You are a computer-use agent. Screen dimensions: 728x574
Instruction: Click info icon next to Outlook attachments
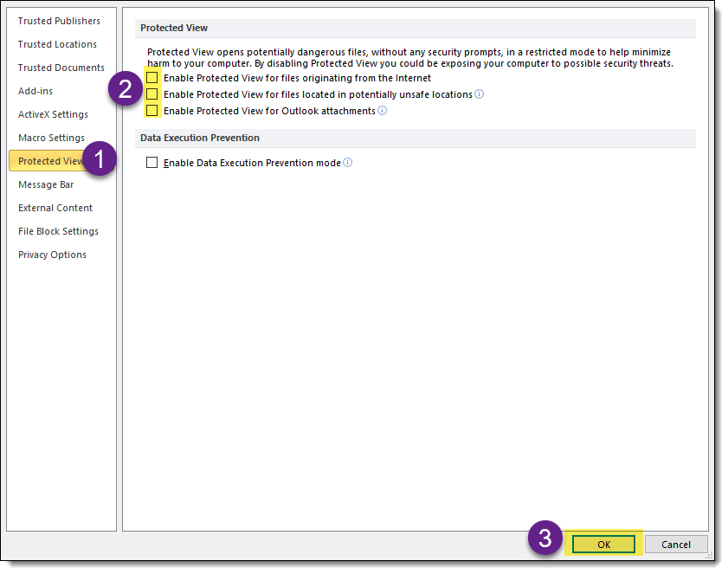tap(383, 111)
